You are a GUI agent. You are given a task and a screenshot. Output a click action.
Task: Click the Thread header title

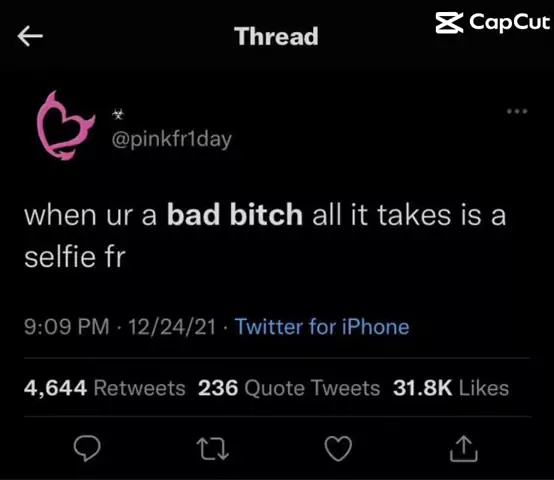[276, 36]
